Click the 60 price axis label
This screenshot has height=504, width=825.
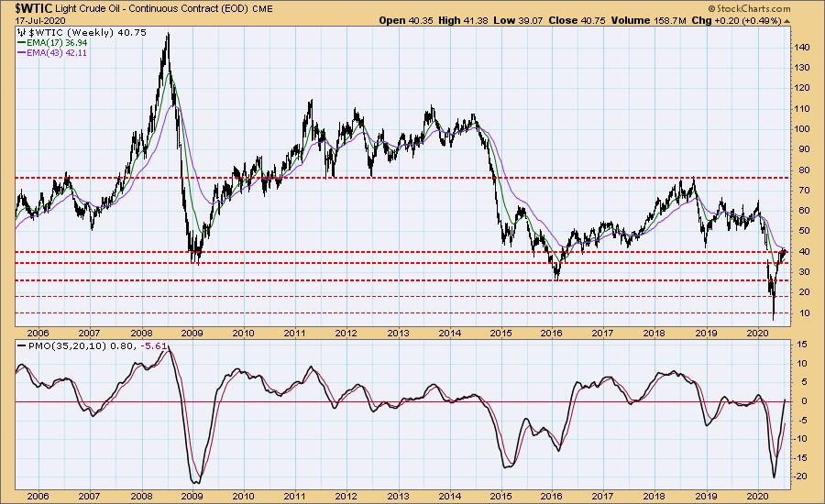click(805, 211)
